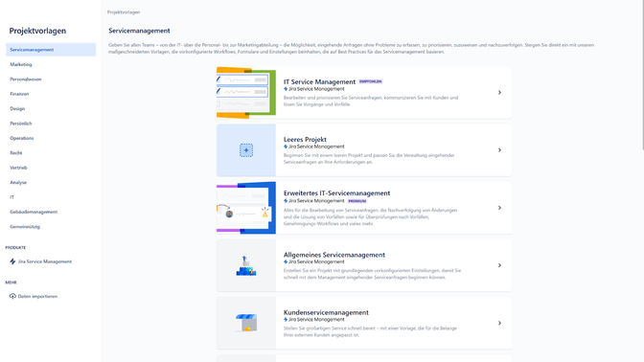Open the Kundenservicemanagement template

[x=364, y=324]
